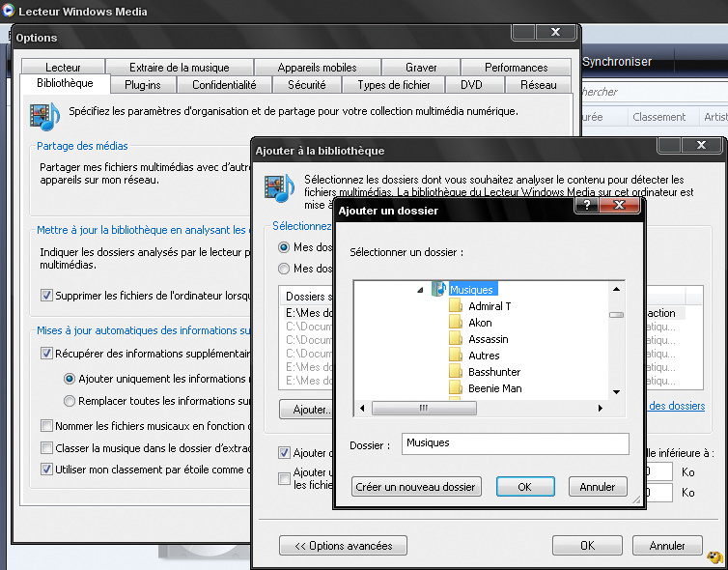Viewport: 728px width, 570px height.
Task: Close the Ajouter un dossier dialog
Action: coord(619,205)
